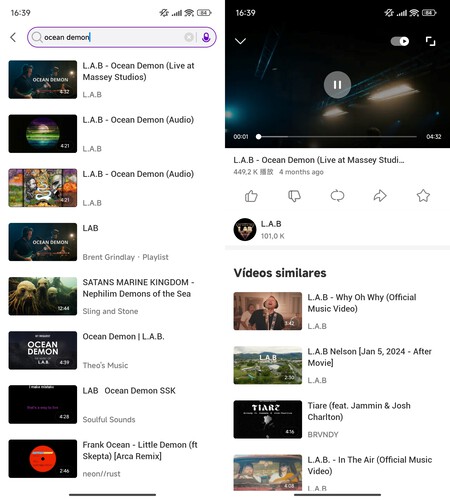Pause the playing video

pyautogui.click(x=337, y=85)
